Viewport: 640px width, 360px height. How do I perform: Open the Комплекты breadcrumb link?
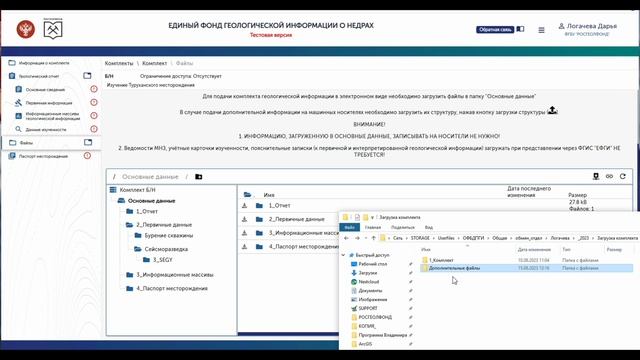pos(119,63)
